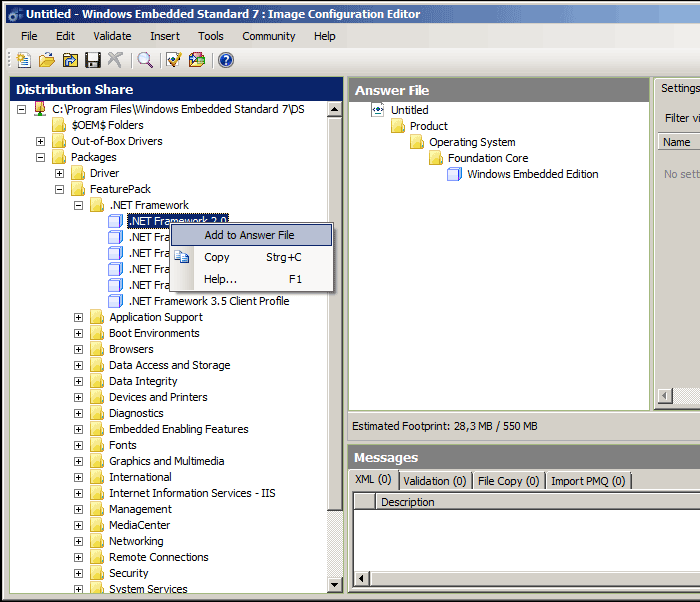
Task: Click the New Answer File toolbar icon
Action: pos(23,60)
